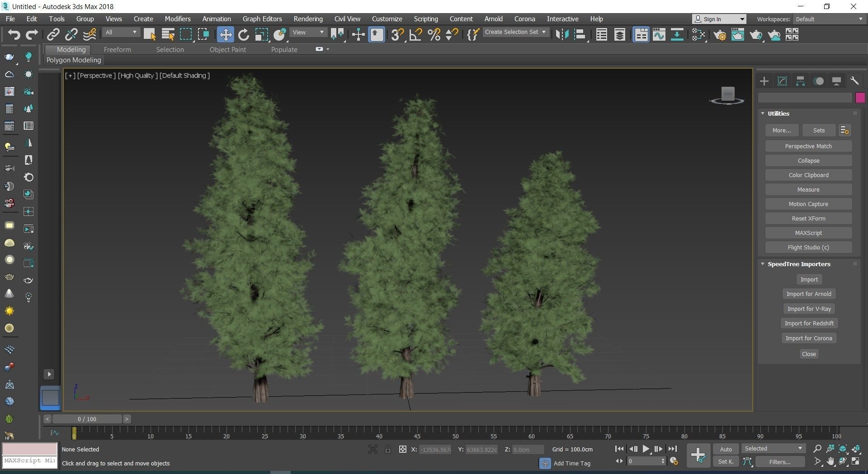Click the Import for Corona button
The height and width of the screenshot is (474, 868).
(809, 338)
